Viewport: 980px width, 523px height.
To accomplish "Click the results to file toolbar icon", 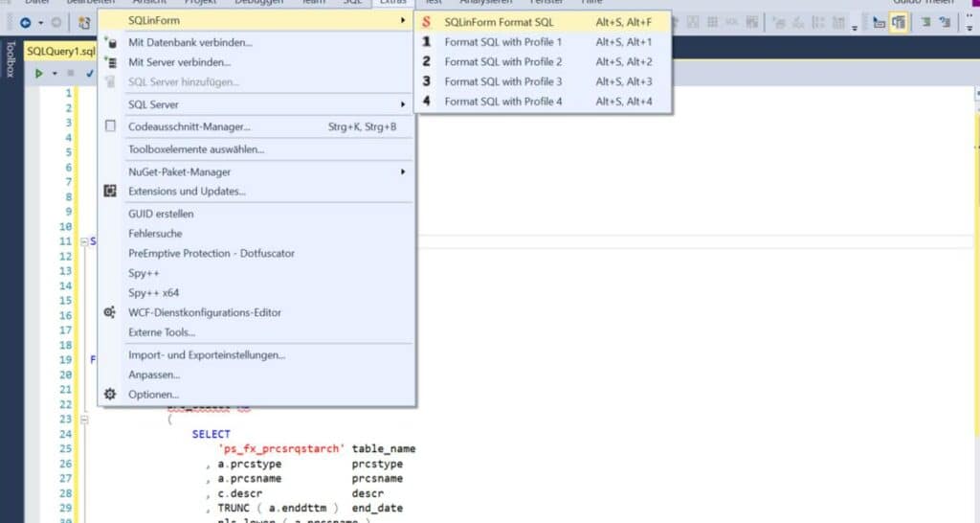I will point(752,23).
